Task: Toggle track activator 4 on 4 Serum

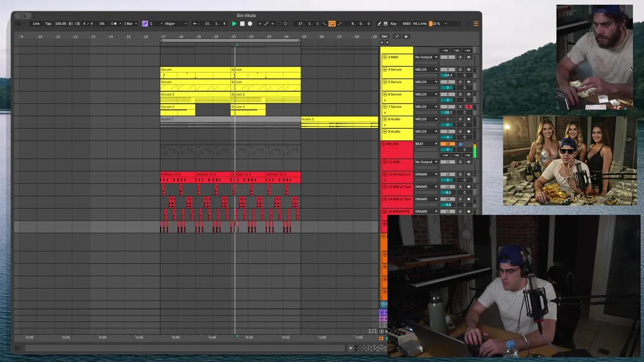Action: tap(448, 69)
